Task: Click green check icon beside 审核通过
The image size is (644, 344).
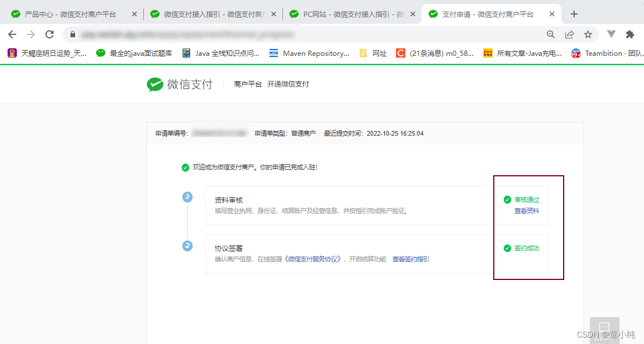Action: [x=507, y=200]
